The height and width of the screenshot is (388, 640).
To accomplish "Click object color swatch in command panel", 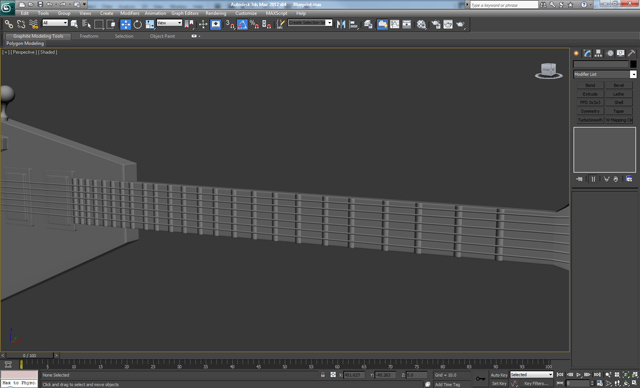I will click(x=633, y=64).
